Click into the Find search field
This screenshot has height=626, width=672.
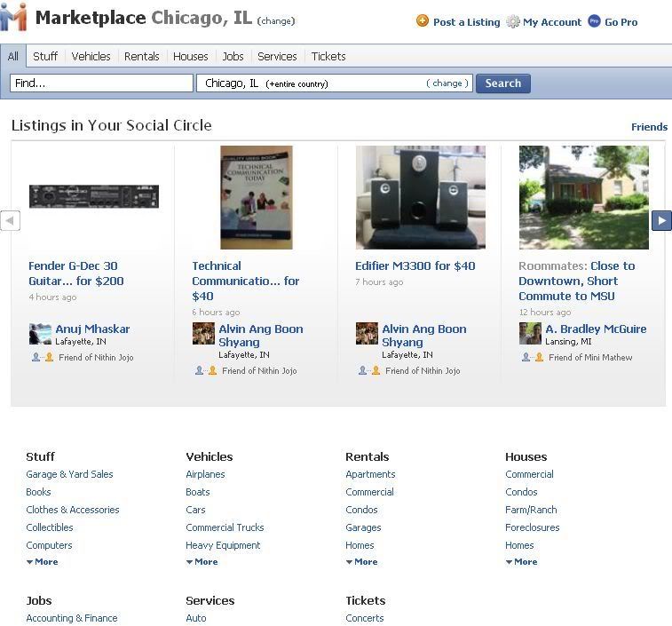tap(101, 83)
